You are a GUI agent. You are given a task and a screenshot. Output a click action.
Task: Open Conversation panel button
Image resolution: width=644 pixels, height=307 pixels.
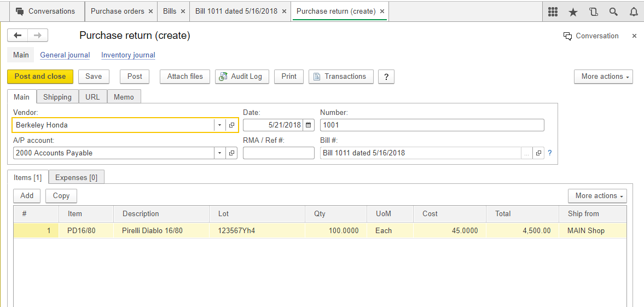click(591, 36)
